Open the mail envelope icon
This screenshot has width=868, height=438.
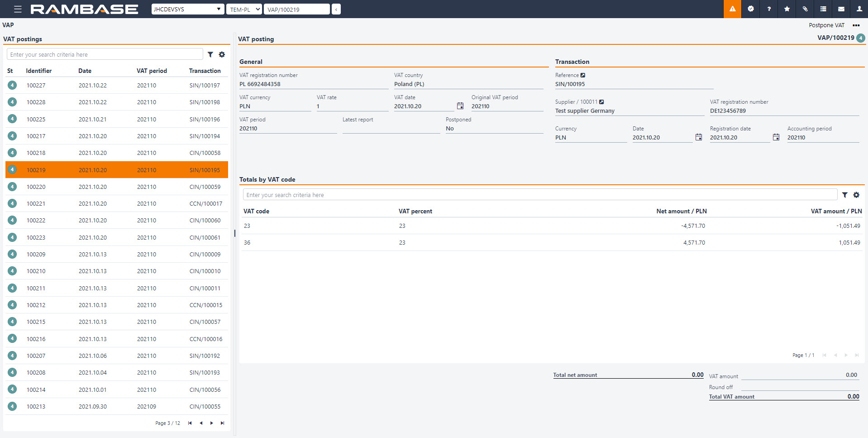(x=841, y=9)
